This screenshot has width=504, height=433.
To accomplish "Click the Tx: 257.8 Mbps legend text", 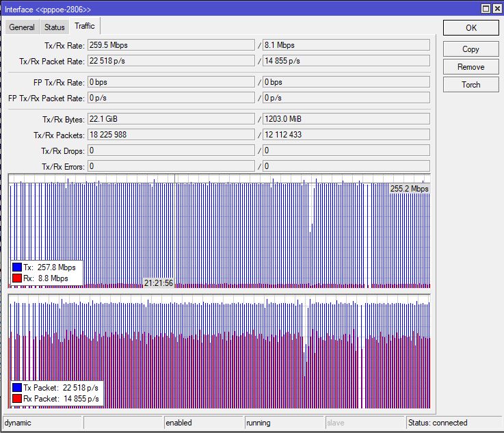I will click(49, 267).
